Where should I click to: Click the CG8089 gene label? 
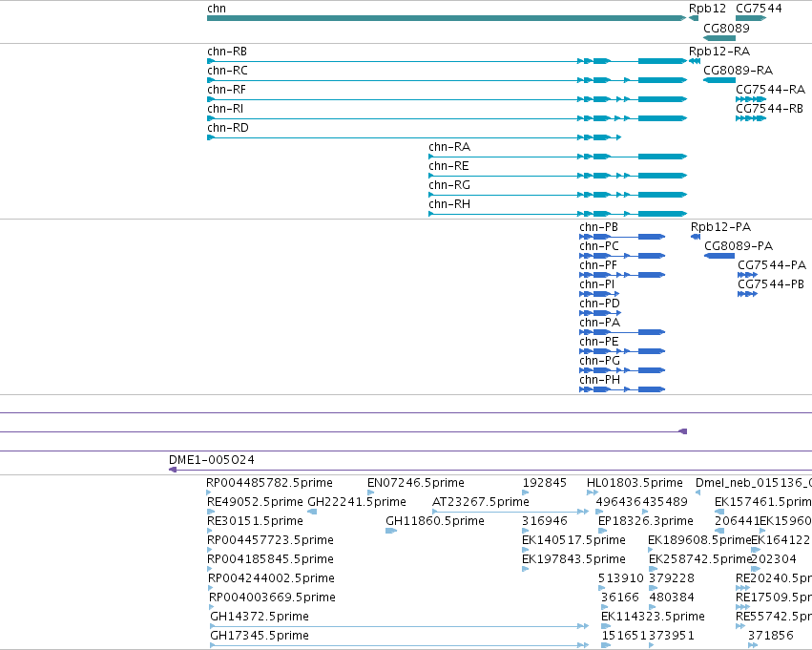(x=726, y=29)
